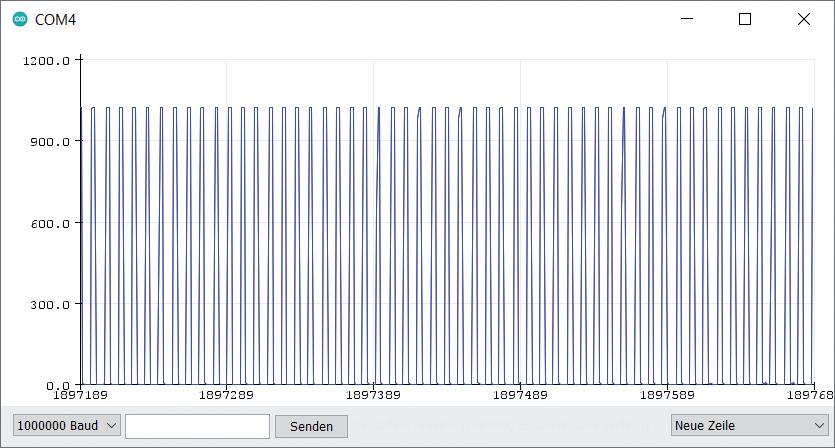
Task: Click the 300.0 y-axis label
Action: pyautogui.click(x=50, y=305)
